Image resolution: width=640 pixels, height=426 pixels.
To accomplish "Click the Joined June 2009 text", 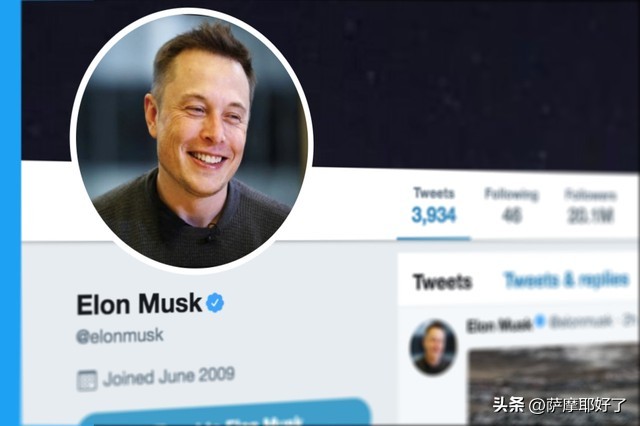I will (169, 376).
